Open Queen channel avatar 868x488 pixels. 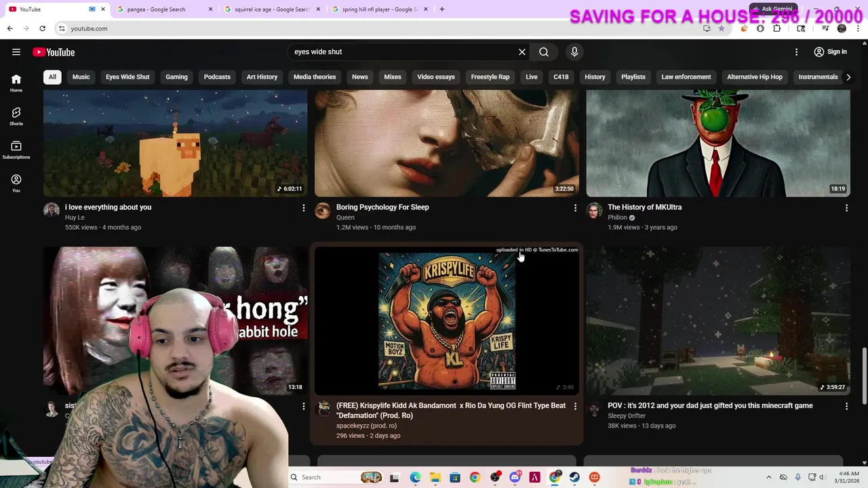pyautogui.click(x=323, y=210)
